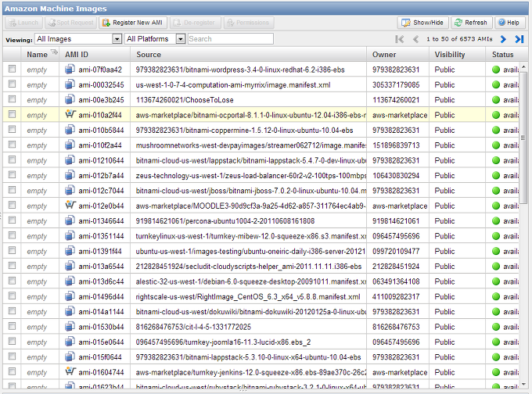Select the source 113674260021/ChooseToLose

(x=185, y=100)
